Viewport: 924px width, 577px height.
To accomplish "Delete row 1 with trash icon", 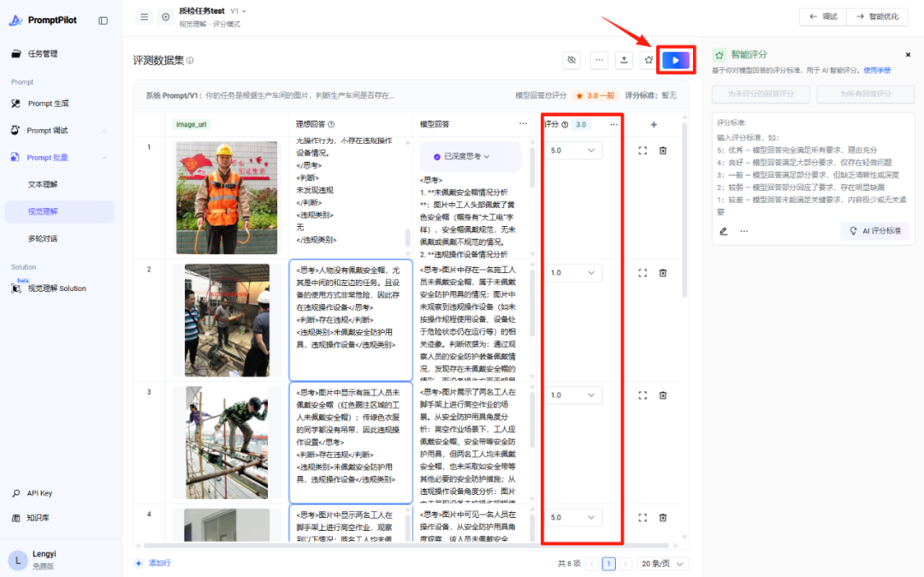I will [x=663, y=151].
